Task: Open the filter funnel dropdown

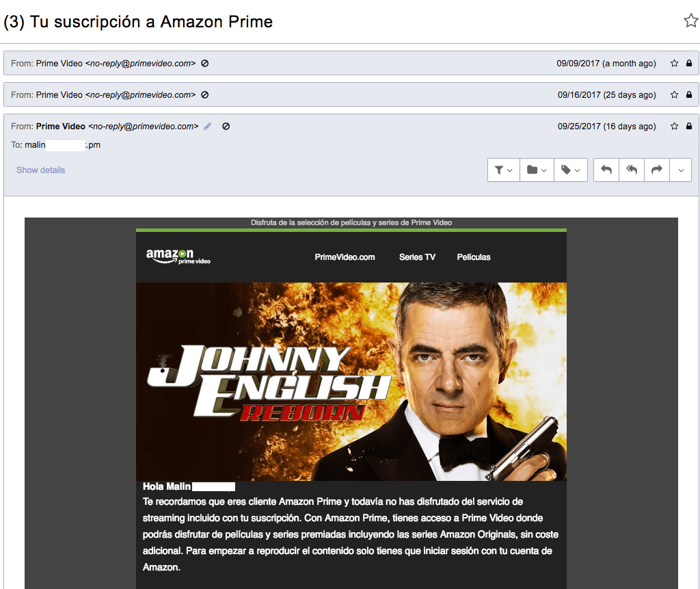Action: (504, 170)
